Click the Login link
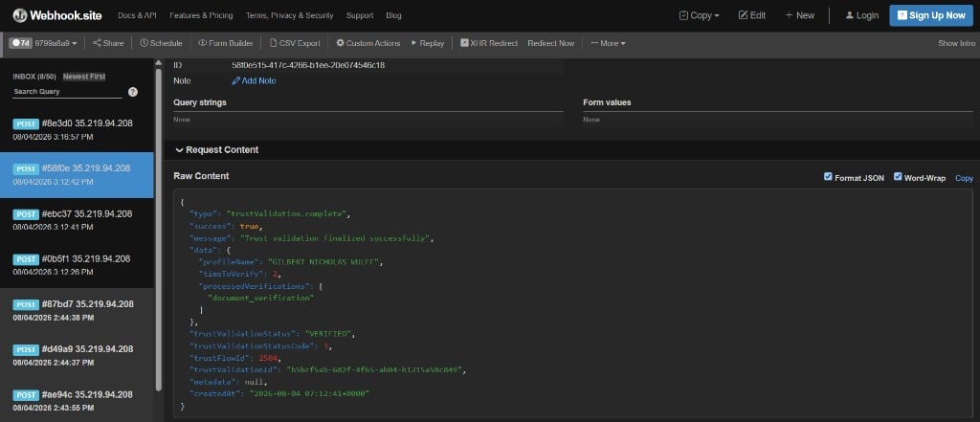Screen dimensions: 980x422 (862, 15)
